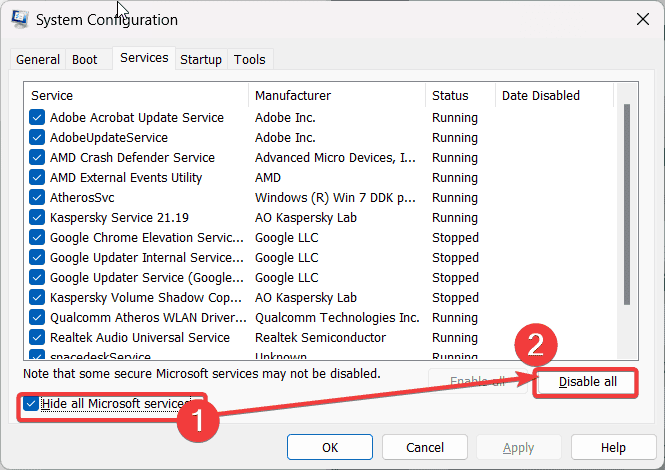This screenshot has height=470, width=665.
Task: Toggle the AdobeUpdateService checkbox
Action: tap(37, 137)
